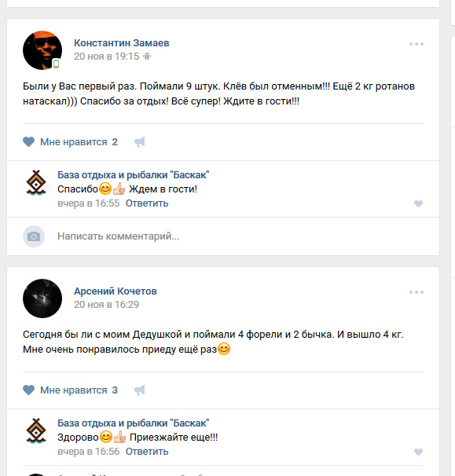
Task: Open Константин Замаев's avatar photo
Action: 42,50
